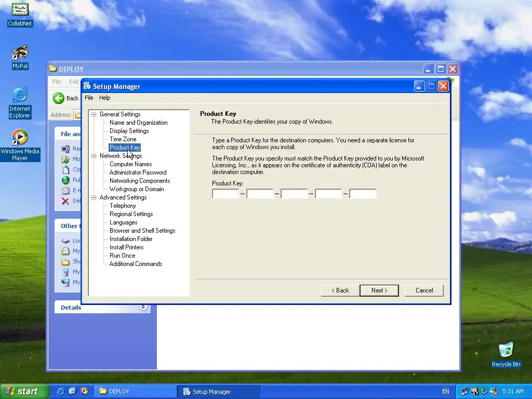This screenshot has height=399, width=532.
Task: Expand the Details panel chevron in DEPLOY
Action: 143,307
